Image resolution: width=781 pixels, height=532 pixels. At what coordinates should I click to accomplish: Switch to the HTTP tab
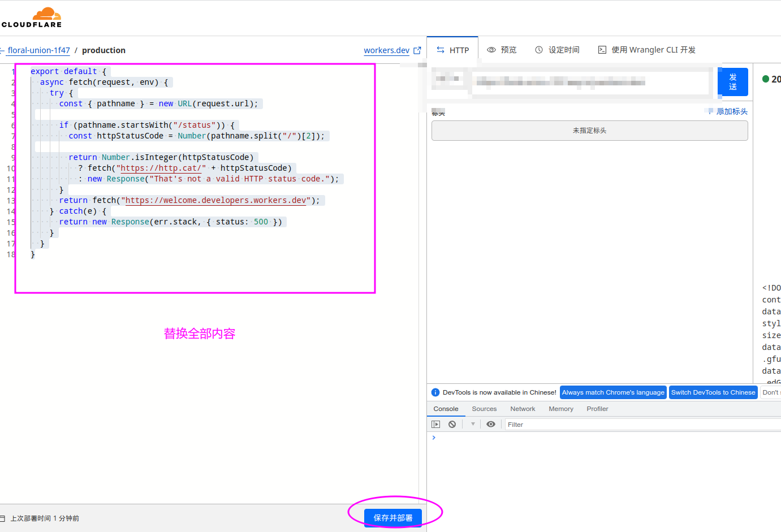[x=453, y=50]
